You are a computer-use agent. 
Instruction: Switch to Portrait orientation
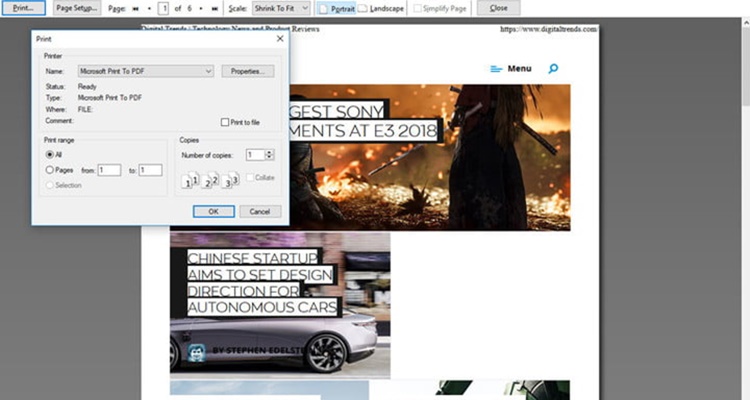339,8
